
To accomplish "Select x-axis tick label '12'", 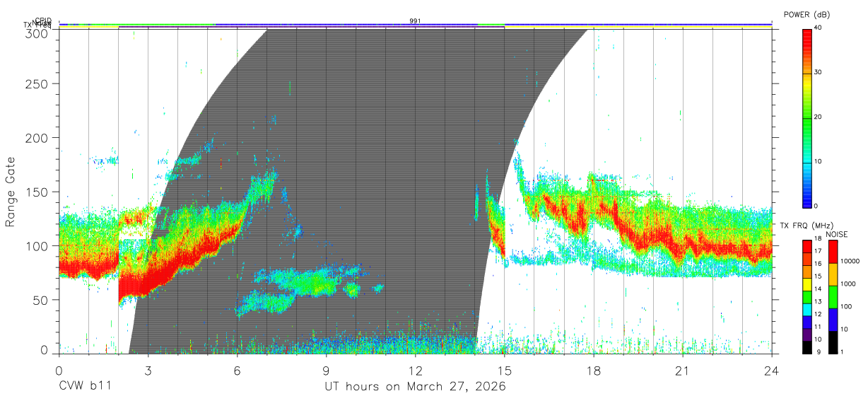I will [416, 370].
